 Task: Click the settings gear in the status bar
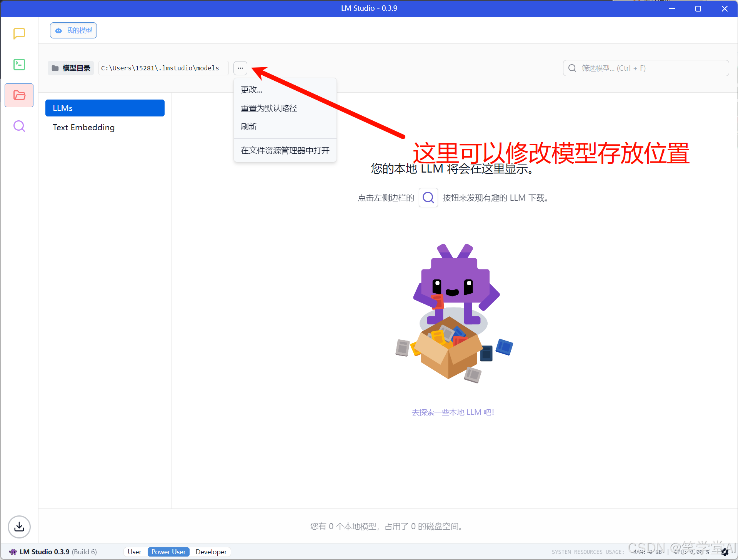(725, 552)
